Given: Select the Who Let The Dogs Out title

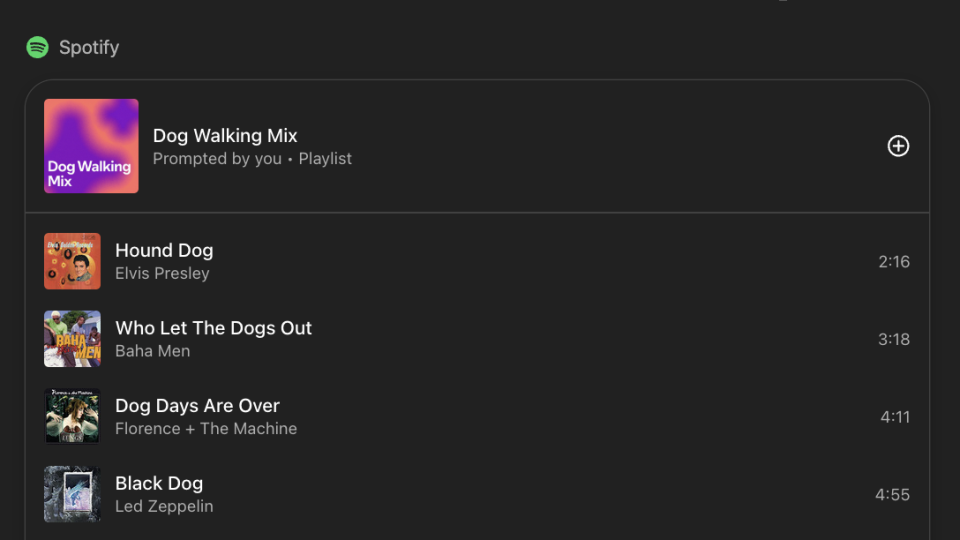Looking at the screenshot, I should coord(213,328).
